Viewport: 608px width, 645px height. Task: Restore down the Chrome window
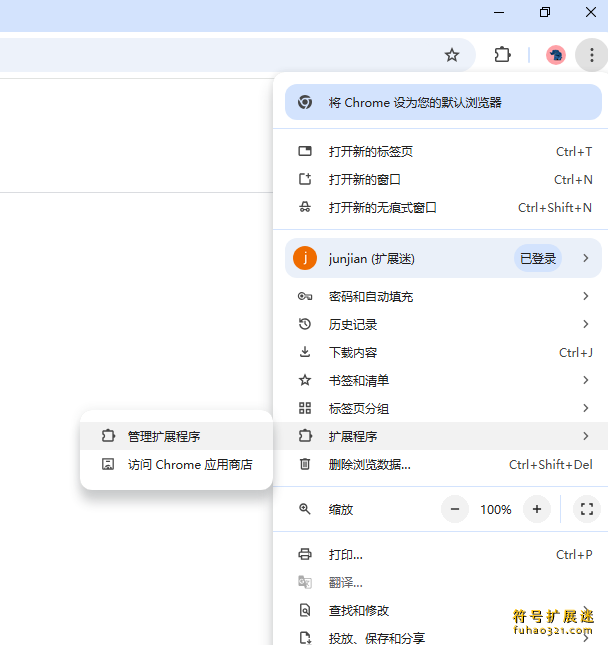point(545,12)
